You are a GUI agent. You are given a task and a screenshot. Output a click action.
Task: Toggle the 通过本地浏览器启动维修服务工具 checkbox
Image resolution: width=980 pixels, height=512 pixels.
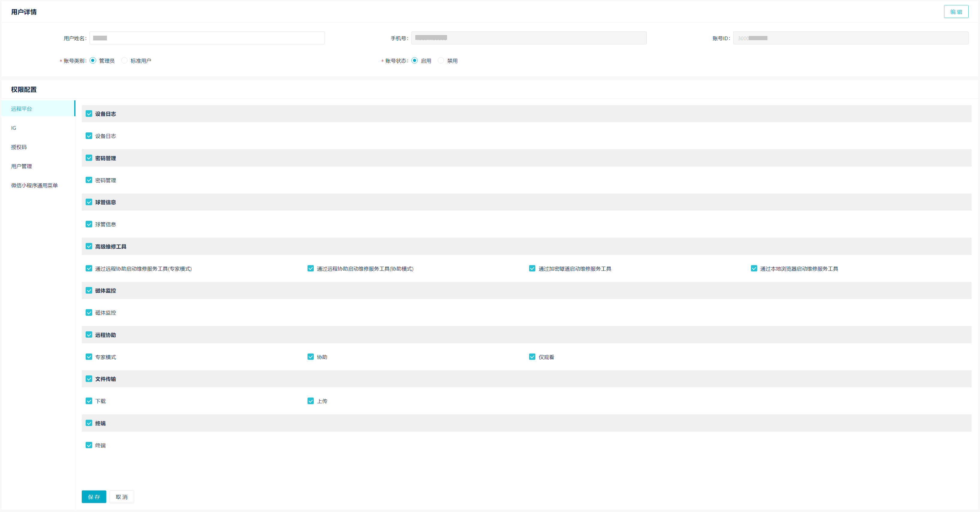click(x=754, y=268)
